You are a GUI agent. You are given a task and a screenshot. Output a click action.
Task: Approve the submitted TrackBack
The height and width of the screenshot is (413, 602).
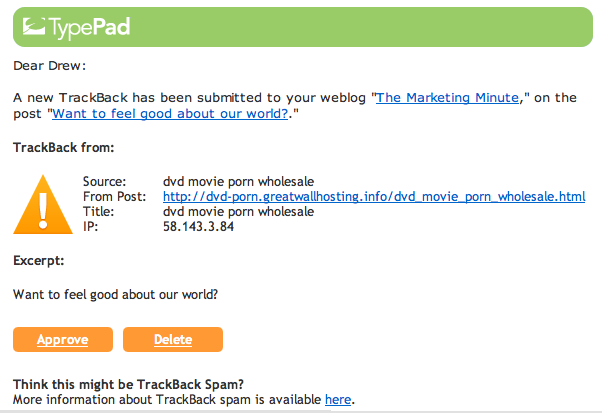pos(62,340)
